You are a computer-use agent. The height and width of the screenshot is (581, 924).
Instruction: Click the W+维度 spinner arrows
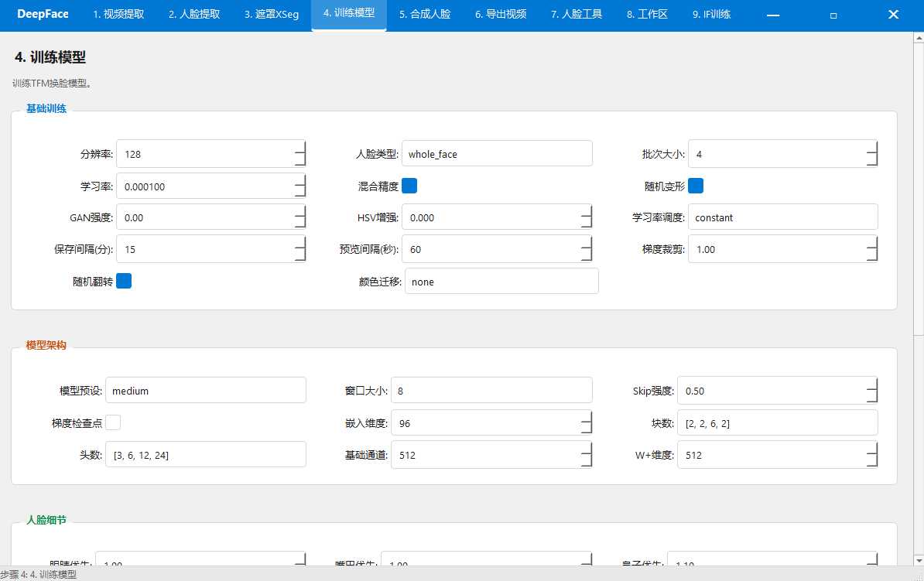coord(872,455)
